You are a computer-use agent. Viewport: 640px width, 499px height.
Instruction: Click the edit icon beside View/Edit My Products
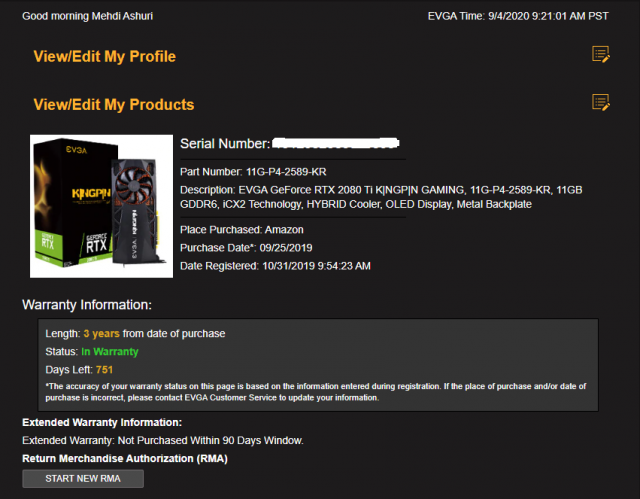[601, 102]
